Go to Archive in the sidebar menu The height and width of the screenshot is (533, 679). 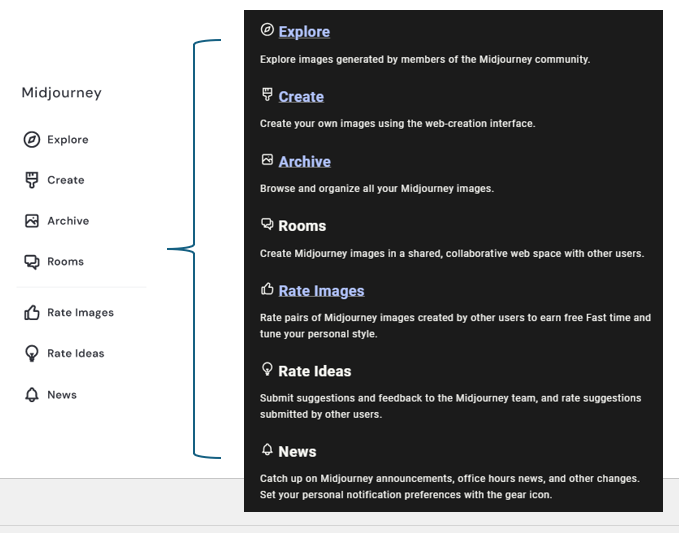(x=68, y=221)
